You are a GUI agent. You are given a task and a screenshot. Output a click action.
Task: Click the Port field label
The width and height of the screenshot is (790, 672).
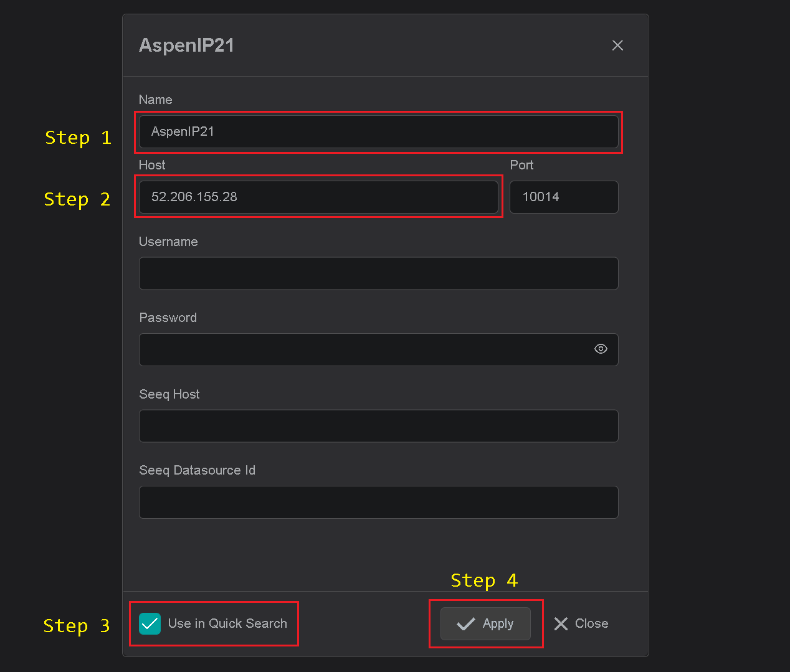(521, 165)
